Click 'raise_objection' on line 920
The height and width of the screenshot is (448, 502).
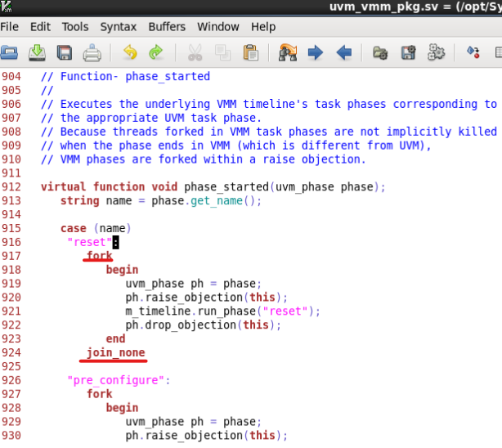194,298
